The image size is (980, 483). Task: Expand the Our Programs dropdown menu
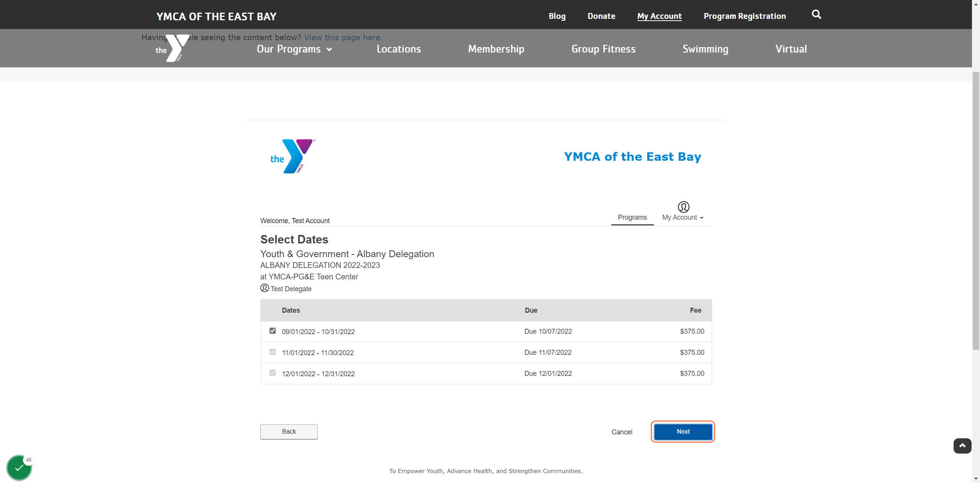(x=294, y=49)
